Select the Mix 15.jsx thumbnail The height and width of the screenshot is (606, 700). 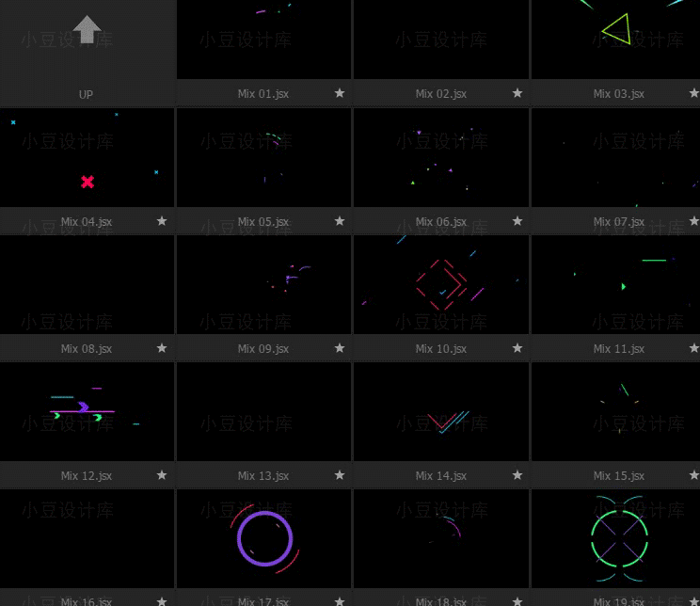click(616, 412)
